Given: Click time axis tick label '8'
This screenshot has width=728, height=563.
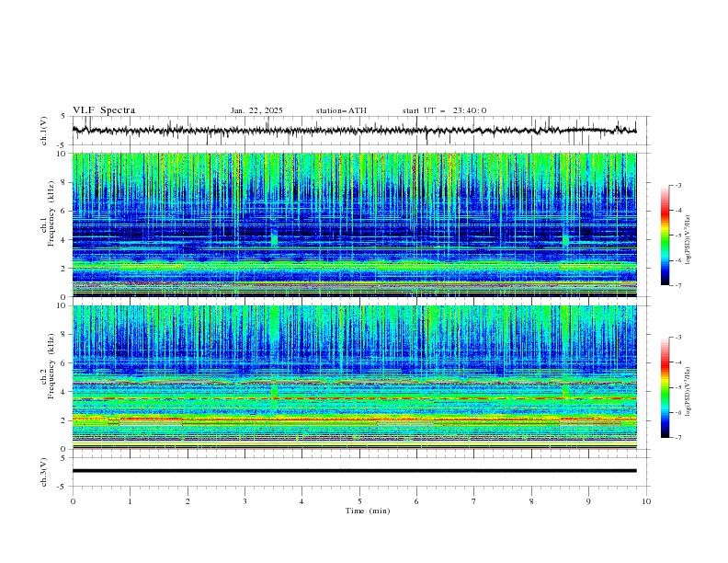Looking at the screenshot, I should point(531,501).
